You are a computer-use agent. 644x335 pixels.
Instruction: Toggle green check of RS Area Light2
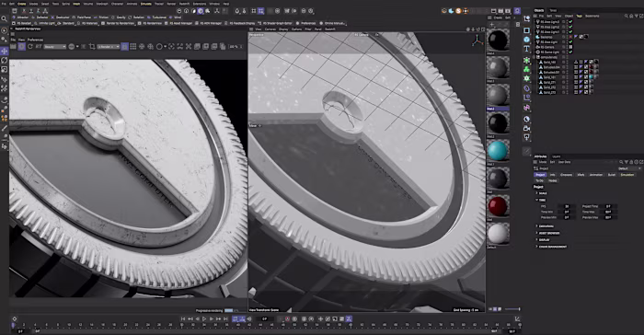coord(570,27)
